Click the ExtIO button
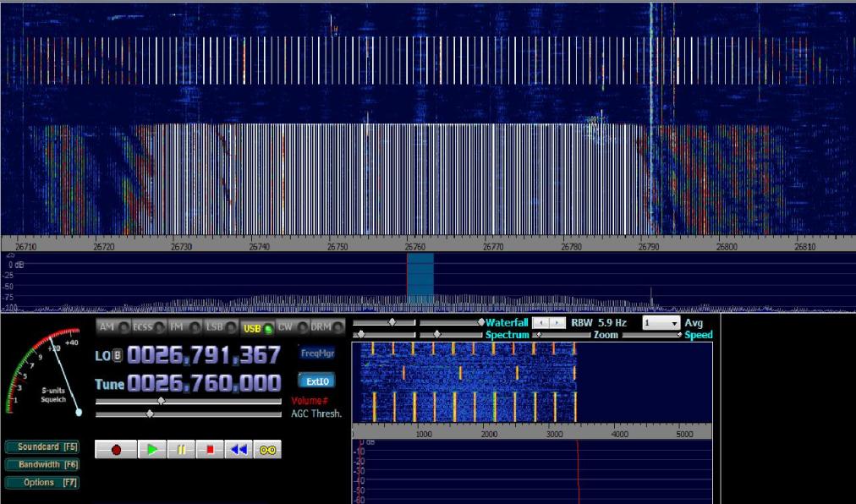Viewport: 856px width, 504px height. [316, 381]
